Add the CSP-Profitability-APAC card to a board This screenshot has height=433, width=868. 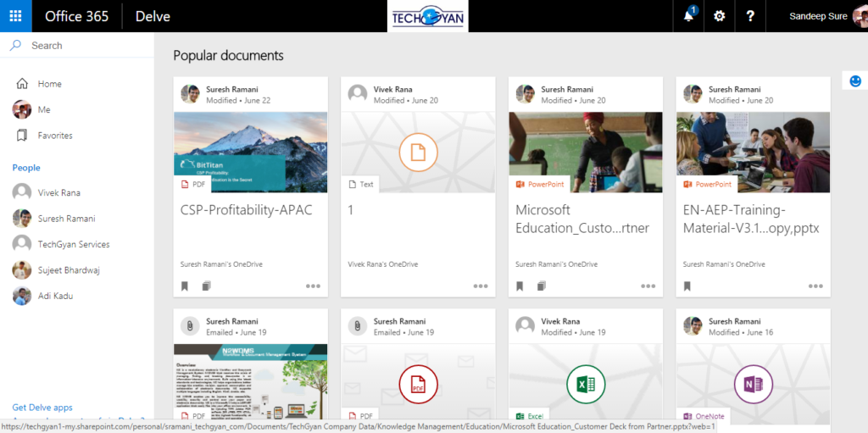click(x=206, y=286)
